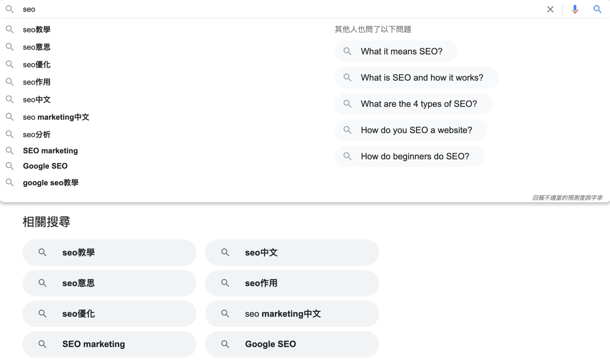Image resolution: width=610 pixels, height=364 pixels.
Task: Open 'What is SEO and how it works?' question
Action: click(422, 78)
